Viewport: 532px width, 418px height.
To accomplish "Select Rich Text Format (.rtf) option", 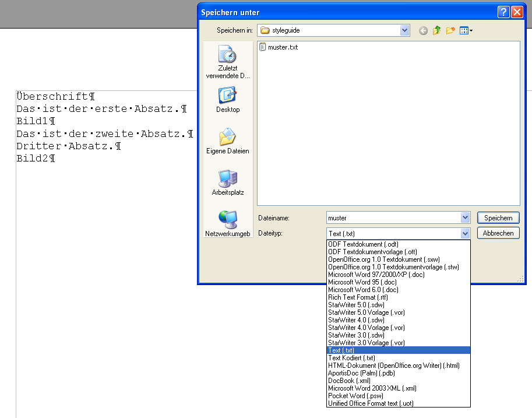I will [358, 297].
